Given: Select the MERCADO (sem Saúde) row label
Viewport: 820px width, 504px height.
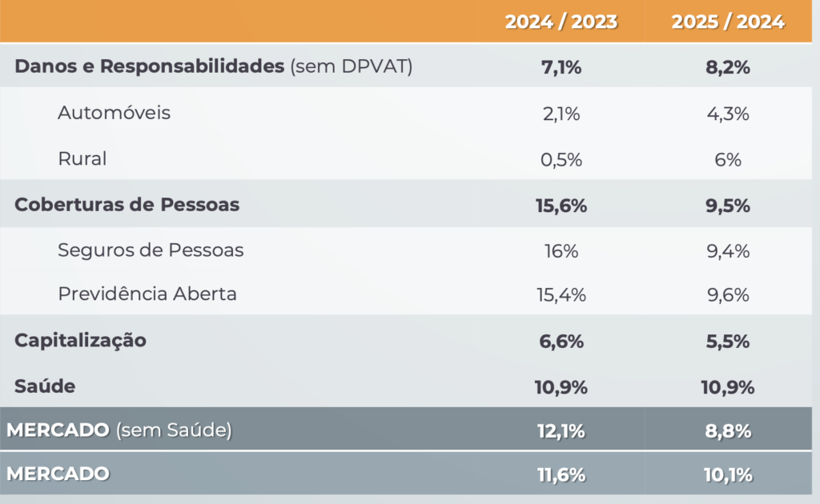Looking at the screenshot, I should pyautogui.click(x=119, y=430).
